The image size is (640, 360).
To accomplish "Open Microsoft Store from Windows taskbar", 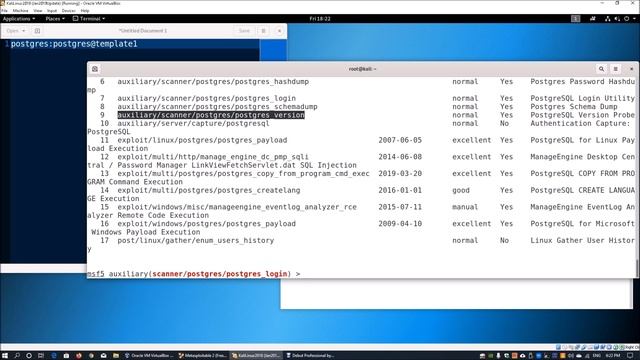I will [66, 356].
